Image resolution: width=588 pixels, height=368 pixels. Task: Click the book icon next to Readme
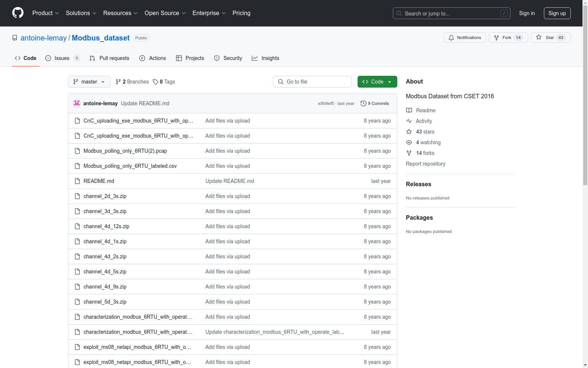pos(409,110)
